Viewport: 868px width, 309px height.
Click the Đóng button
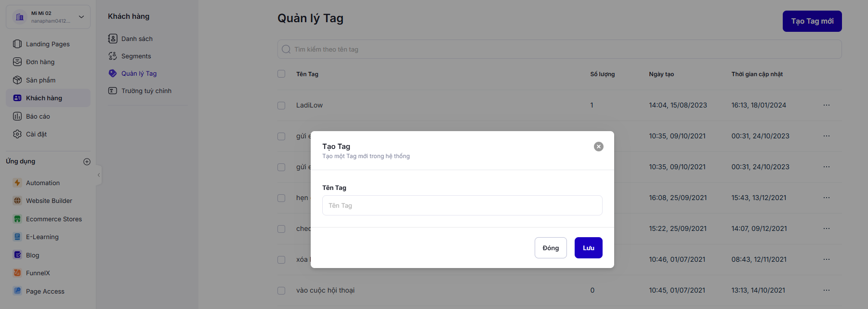coord(550,248)
